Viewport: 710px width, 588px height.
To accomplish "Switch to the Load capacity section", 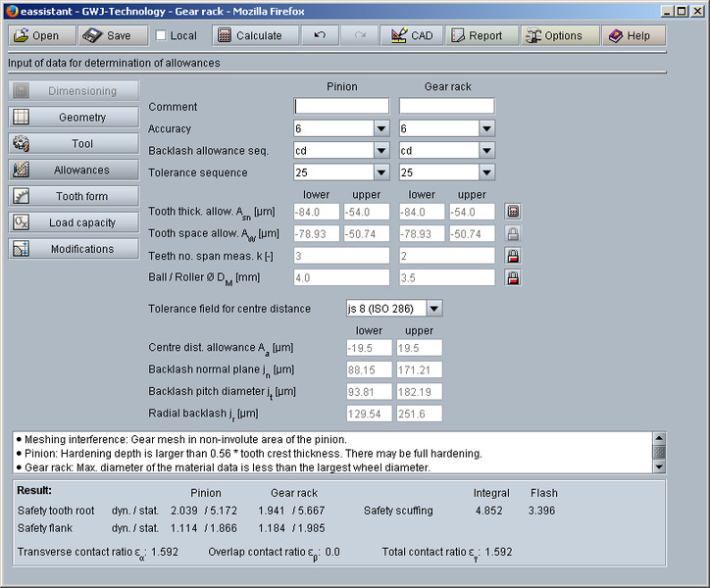I will pos(74,222).
